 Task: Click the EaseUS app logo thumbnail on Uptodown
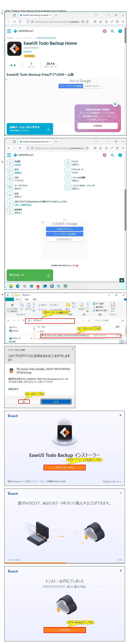14,49
